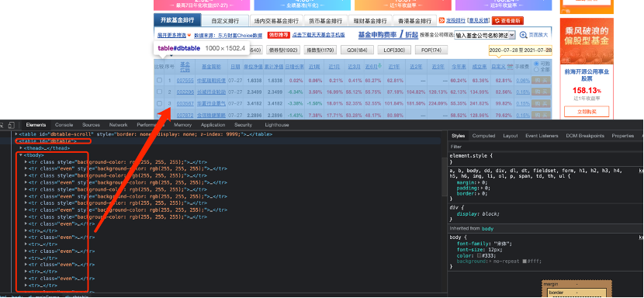Open the 香港基金排行 tab

(415, 21)
